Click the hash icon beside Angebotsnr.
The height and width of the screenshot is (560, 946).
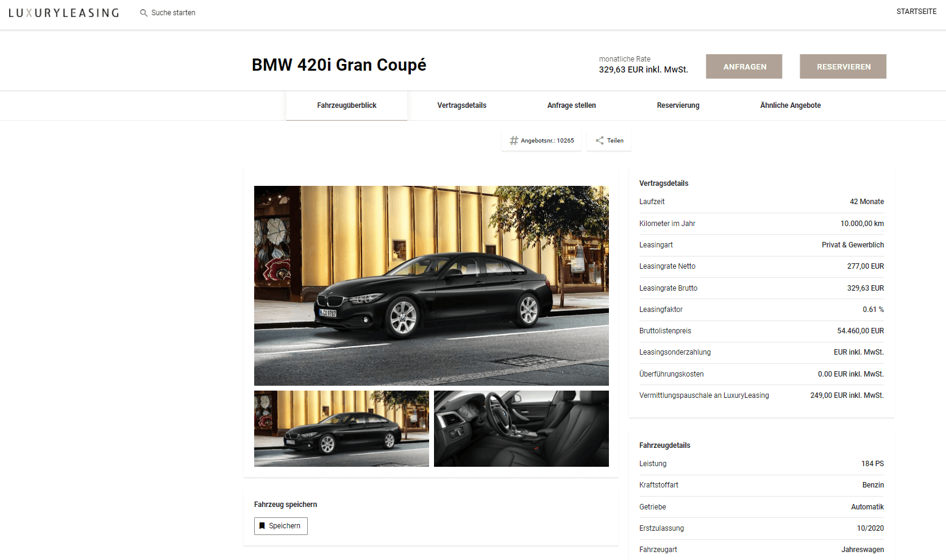coord(514,141)
